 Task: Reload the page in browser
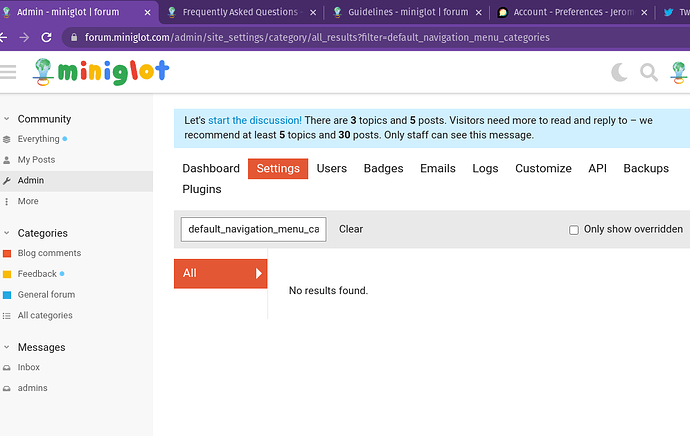point(46,37)
